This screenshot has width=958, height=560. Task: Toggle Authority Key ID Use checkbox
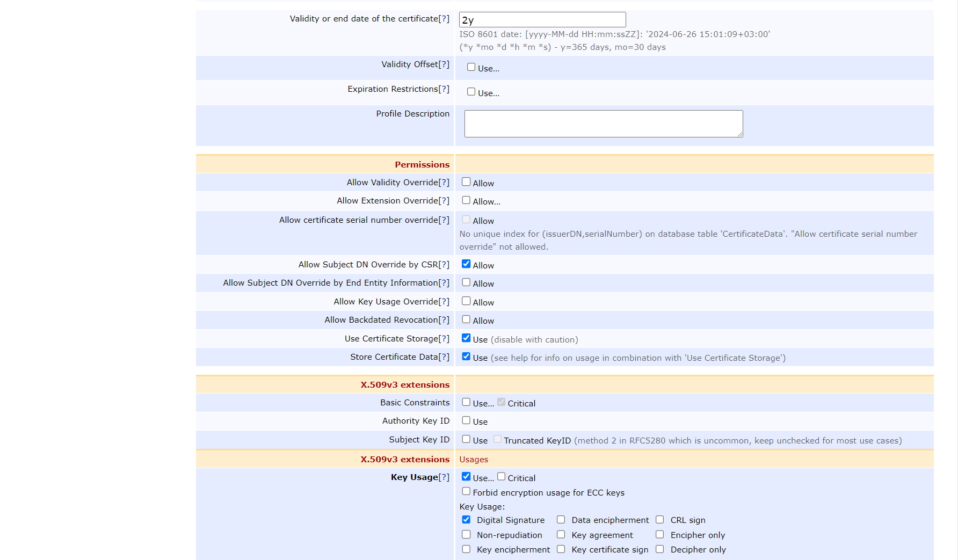[x=466, y=420]
